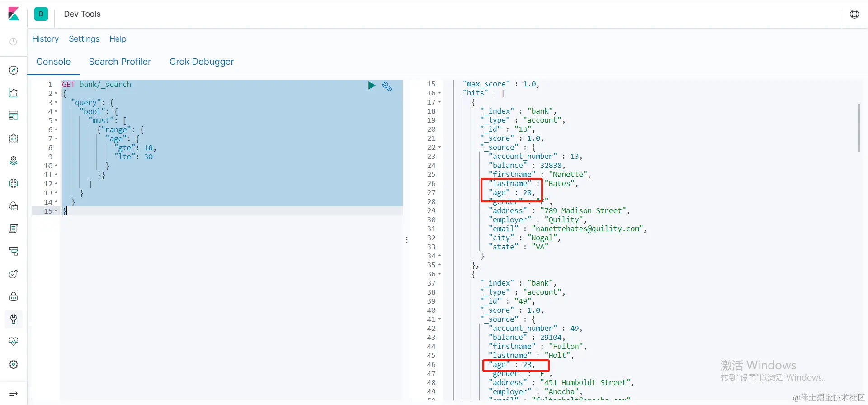Switch to the Console tab
868x405 pixels.
coord(53,62)
